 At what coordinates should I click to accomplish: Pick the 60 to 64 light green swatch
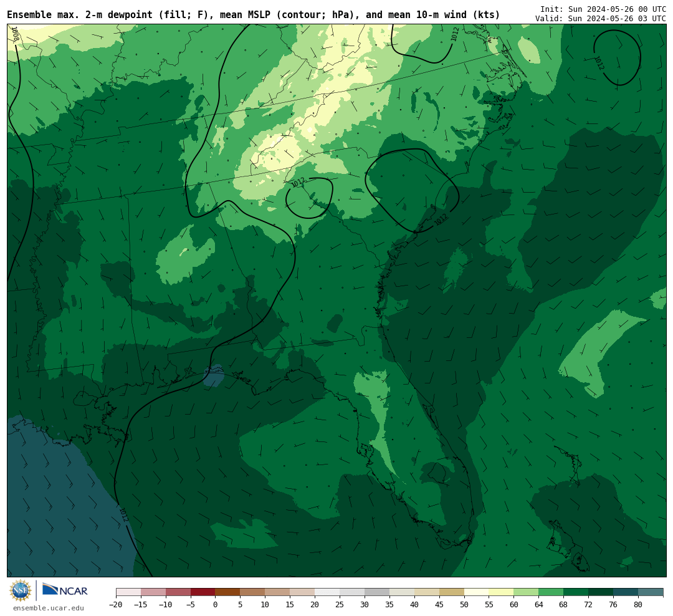pyautogui.click(x=527, y=592)
